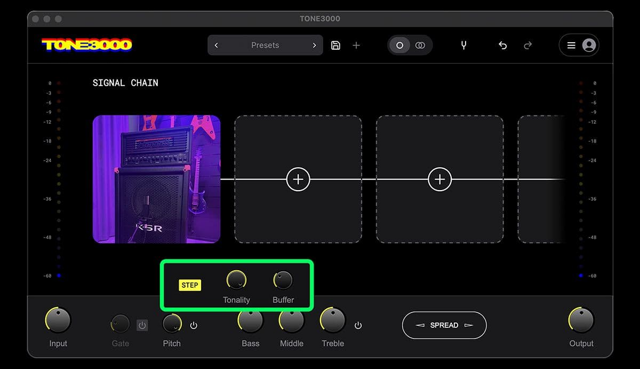Image resolution: width=640 pixels, height=369 pixels.
Task: Go to previous preset arrow
Action: [x=216, y=45]
